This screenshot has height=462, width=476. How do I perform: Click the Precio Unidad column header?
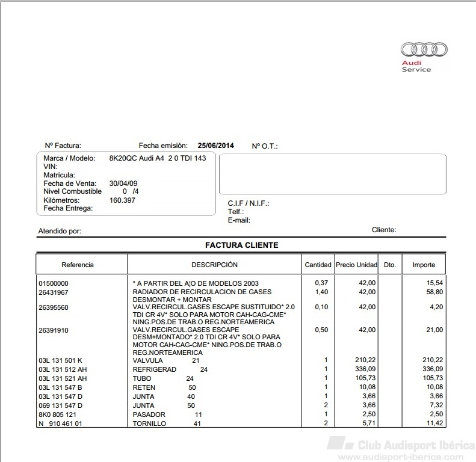pos(356,265)
